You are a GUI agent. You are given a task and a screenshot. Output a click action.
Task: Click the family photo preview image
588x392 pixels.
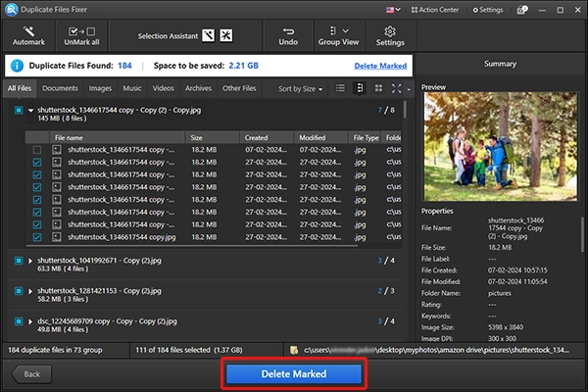[x=500, y=147]
